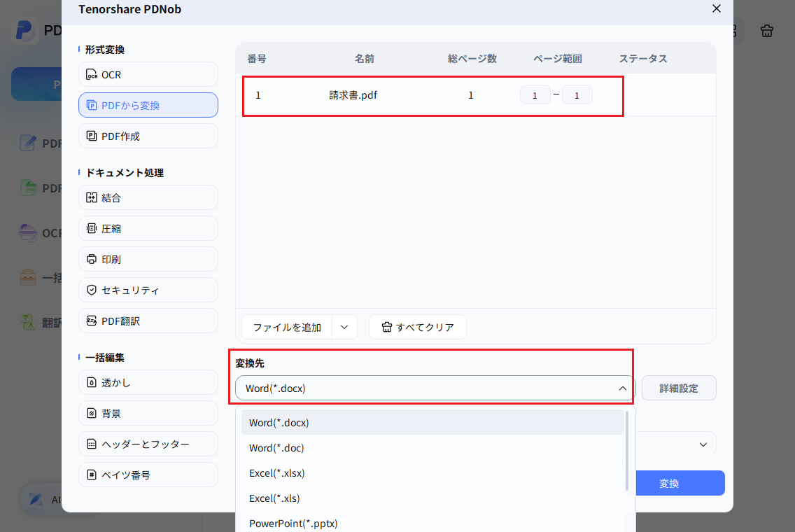The width and height of the screenshot is (795, 532).
Task: Select the 請求書.pdf file name
Action: pos(353,94)
